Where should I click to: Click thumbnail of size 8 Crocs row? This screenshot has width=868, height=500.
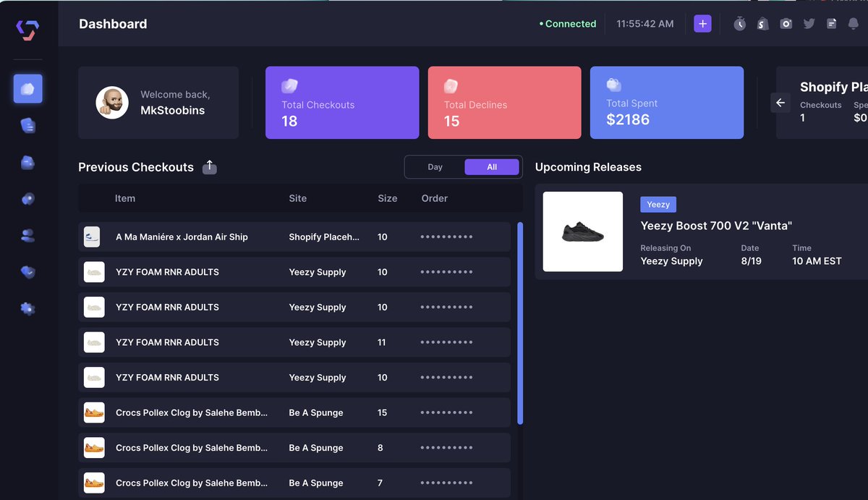pos(94,448)
